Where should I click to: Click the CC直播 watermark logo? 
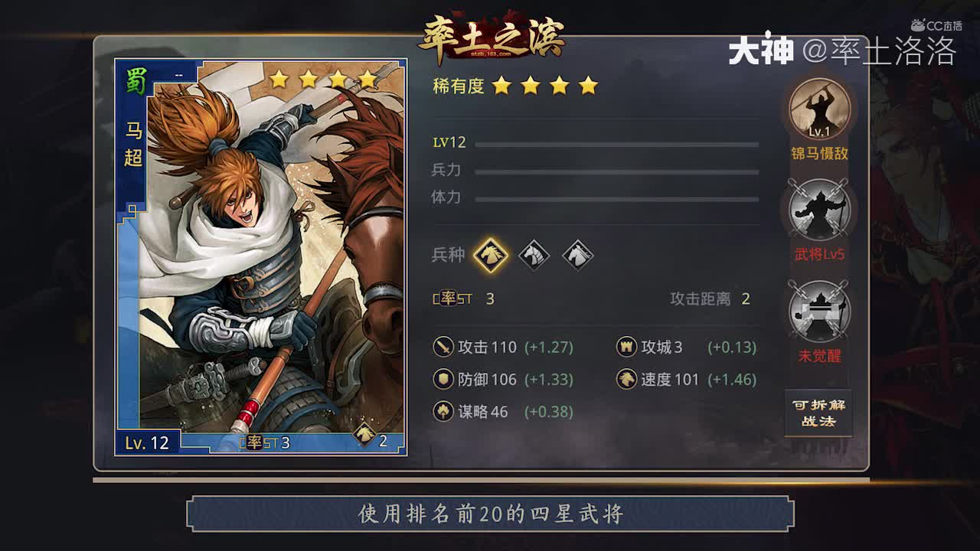936,25
